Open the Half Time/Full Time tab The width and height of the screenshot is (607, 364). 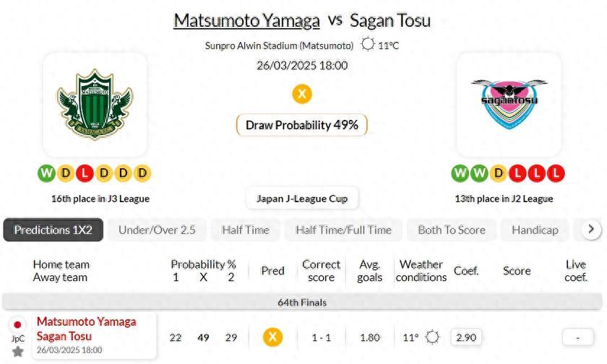343,230
